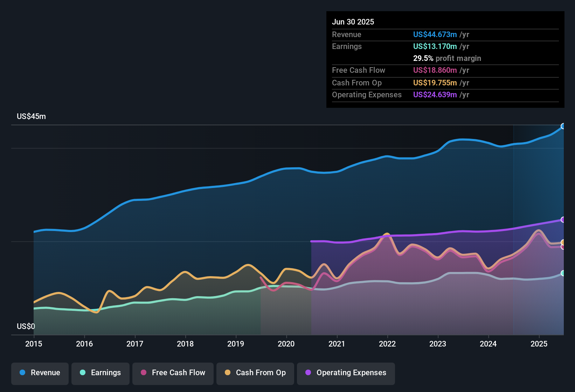
Task: Click the Operating Expenses legend dot
Action: tap(308, 373)
